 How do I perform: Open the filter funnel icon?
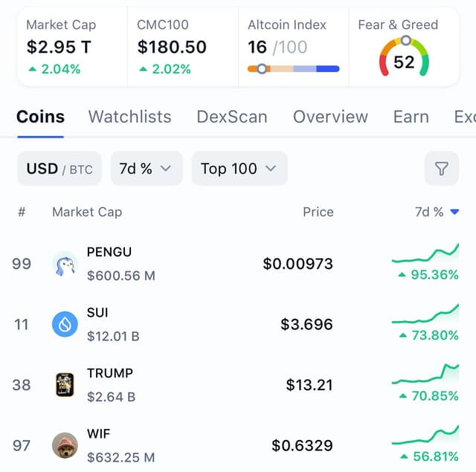441,168
